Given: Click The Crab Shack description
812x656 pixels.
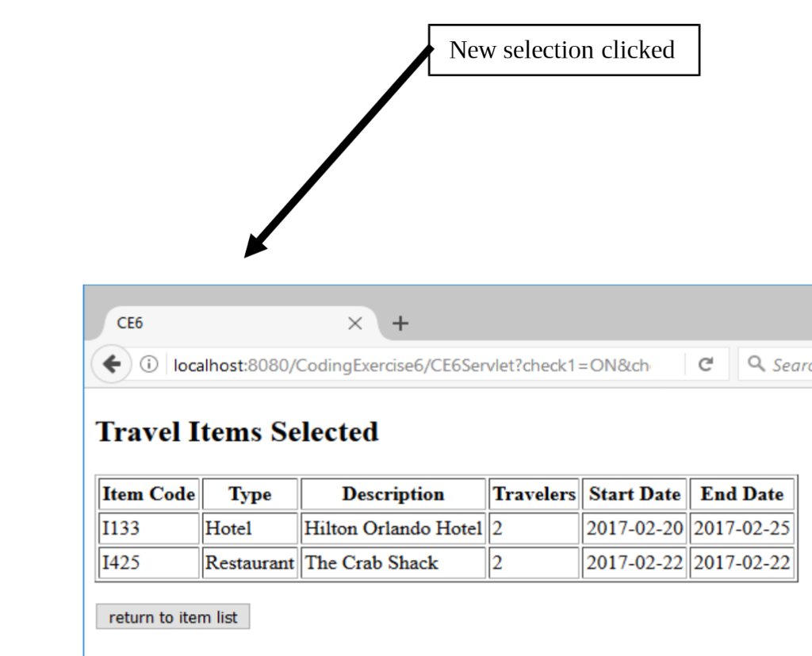Looking at the screenshot, I should [393, 562].
